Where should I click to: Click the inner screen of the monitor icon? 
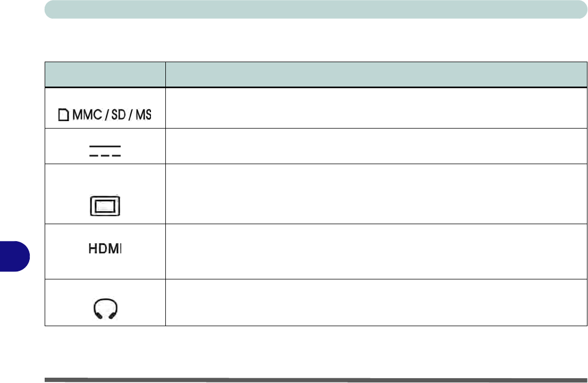[105, 206]
